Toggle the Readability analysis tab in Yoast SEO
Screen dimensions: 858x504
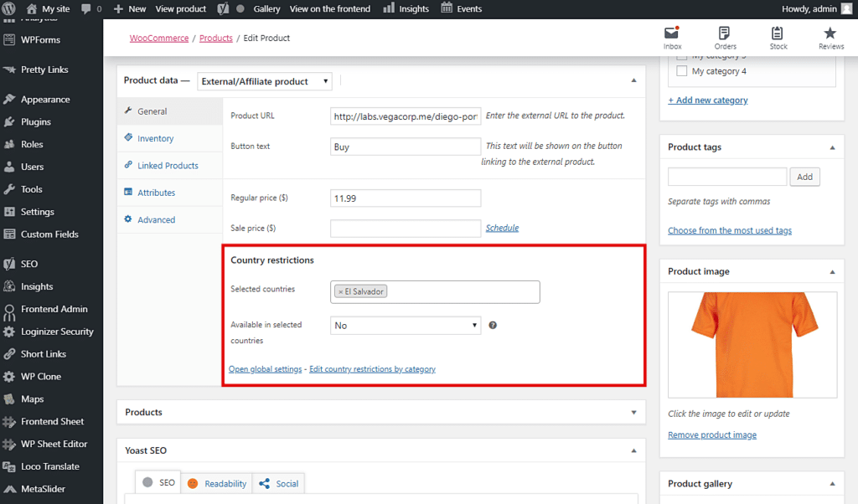[216, 483]
